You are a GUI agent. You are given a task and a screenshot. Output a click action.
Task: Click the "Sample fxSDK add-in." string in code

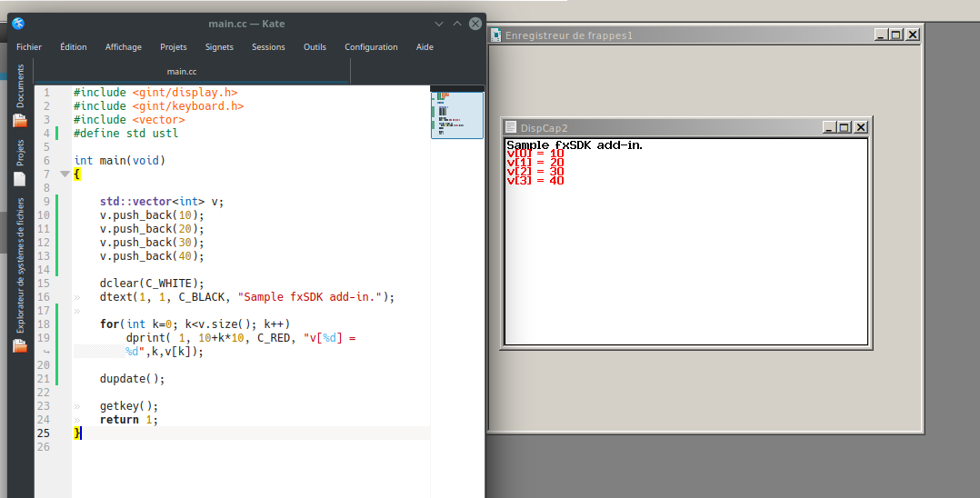310,297
